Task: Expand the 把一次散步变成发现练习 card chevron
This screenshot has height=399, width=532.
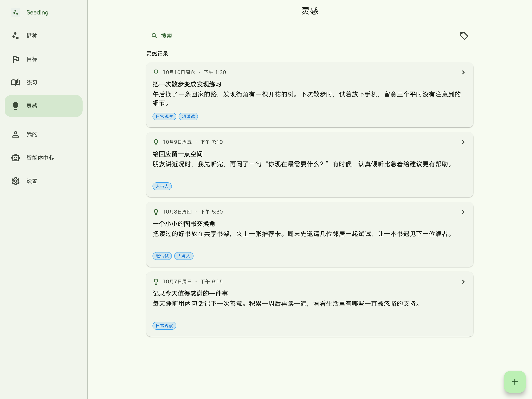Action: pos(463,72)
